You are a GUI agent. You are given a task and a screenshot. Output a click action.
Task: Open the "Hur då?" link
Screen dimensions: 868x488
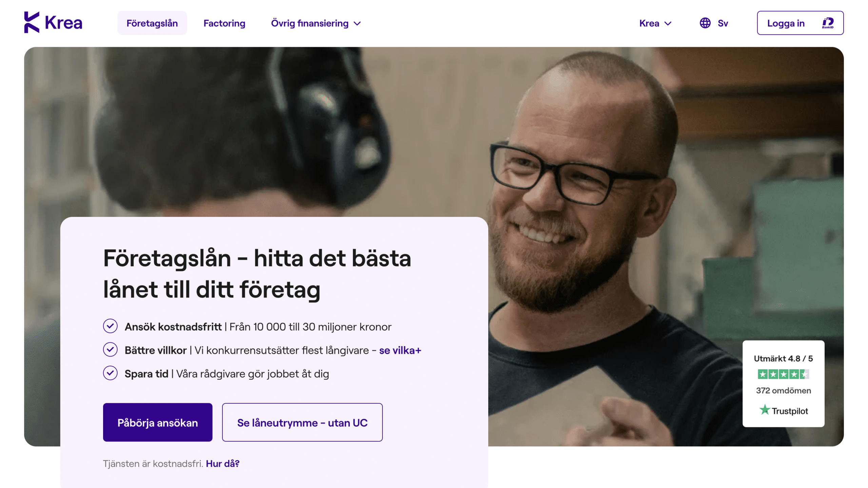point(222,464)
